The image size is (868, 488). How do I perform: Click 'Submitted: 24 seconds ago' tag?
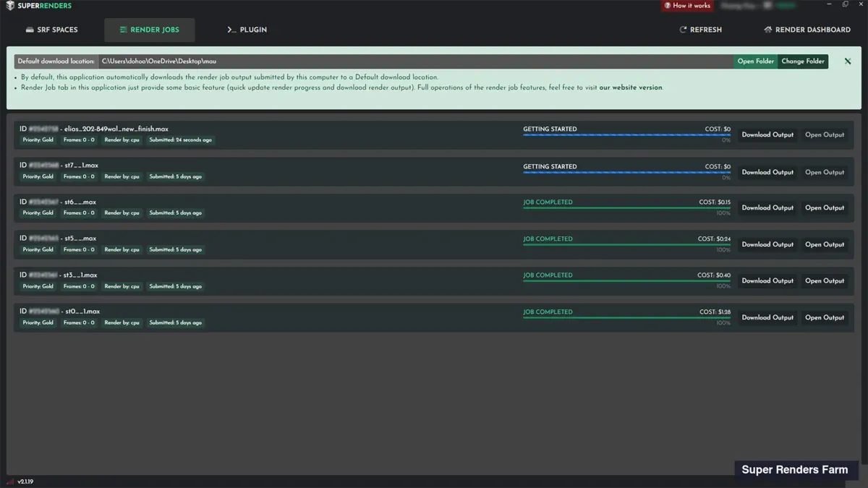coord(181,140)
